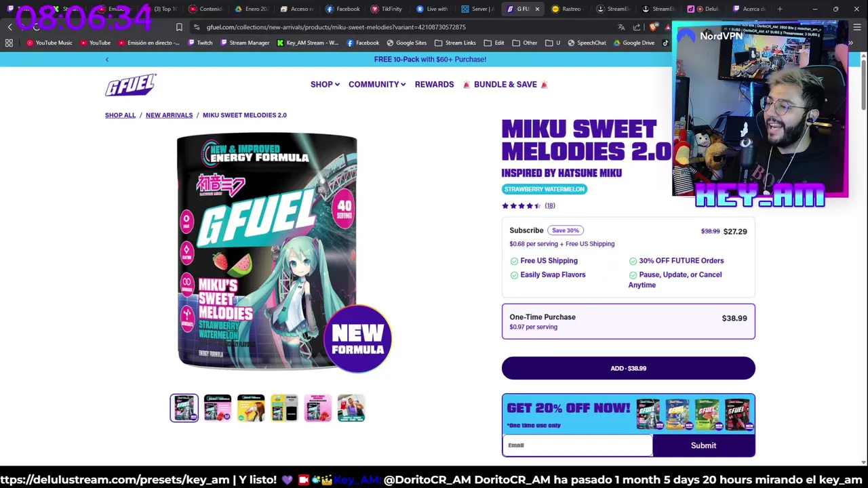Open the (18) reviews link
Viewport: 868px width, 488px height.
coord(549,205)
